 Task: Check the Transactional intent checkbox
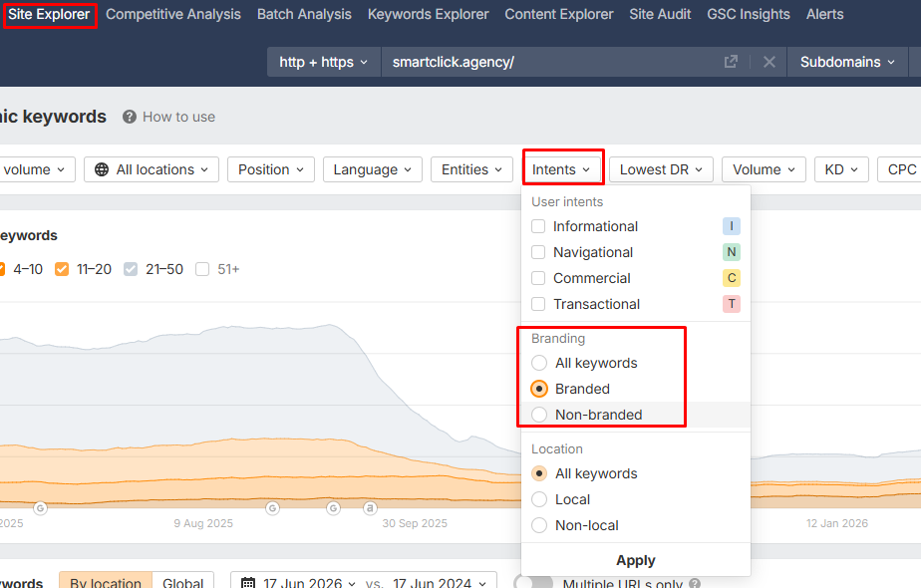pos(538,304)
